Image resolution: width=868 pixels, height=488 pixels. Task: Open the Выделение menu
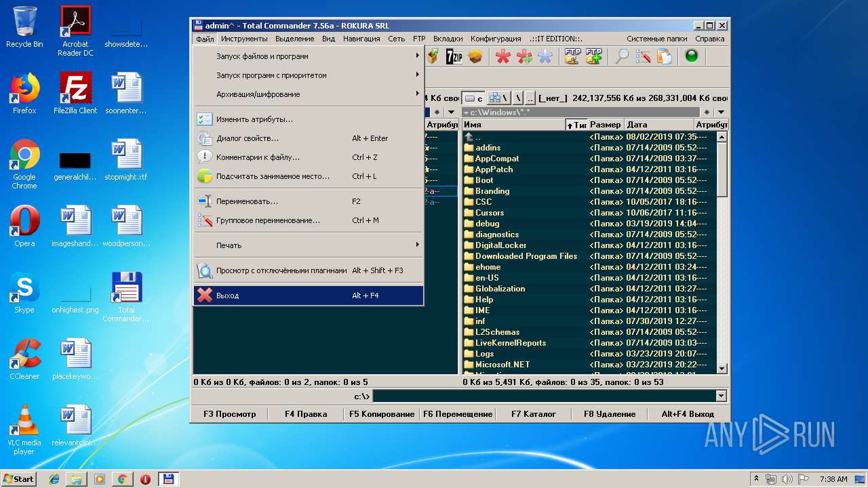[294, 39]
